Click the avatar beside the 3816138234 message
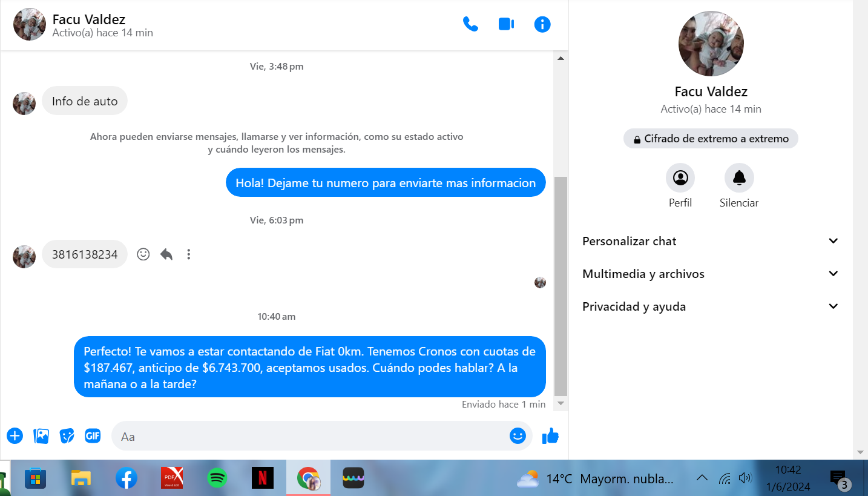Screen dimensions: 868x496 [x=24, y=257]
